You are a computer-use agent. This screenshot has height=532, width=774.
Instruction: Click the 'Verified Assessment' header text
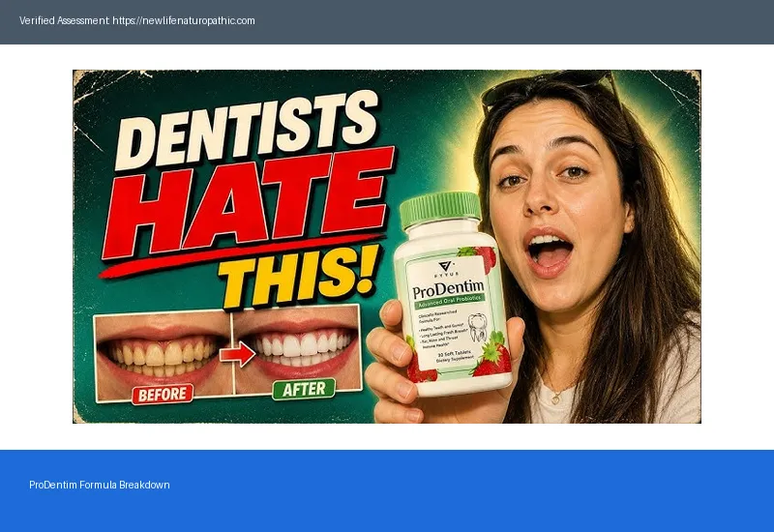pyautogui.click(x=64, y=20)
